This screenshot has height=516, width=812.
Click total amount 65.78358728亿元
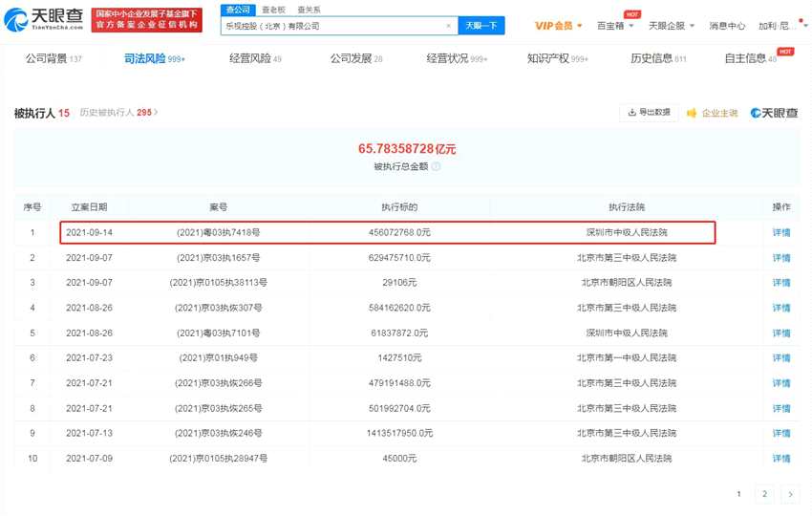(x=407, y=149)
